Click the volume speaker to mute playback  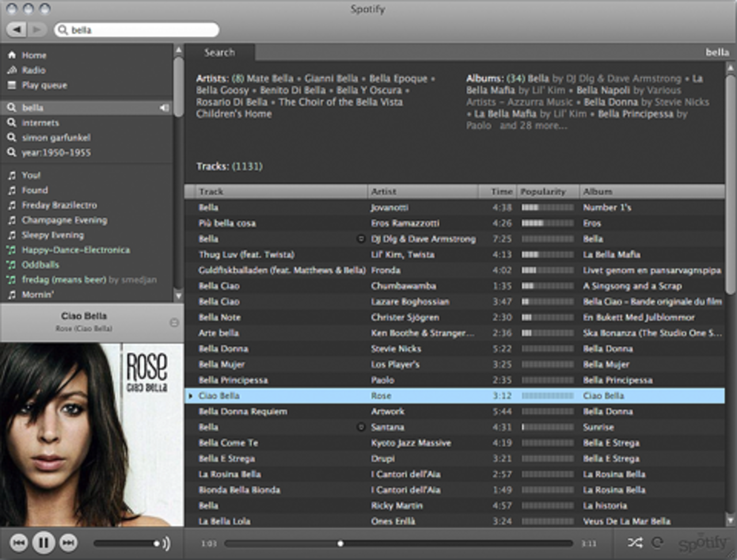pyautogui.click(x=166, y=544)
